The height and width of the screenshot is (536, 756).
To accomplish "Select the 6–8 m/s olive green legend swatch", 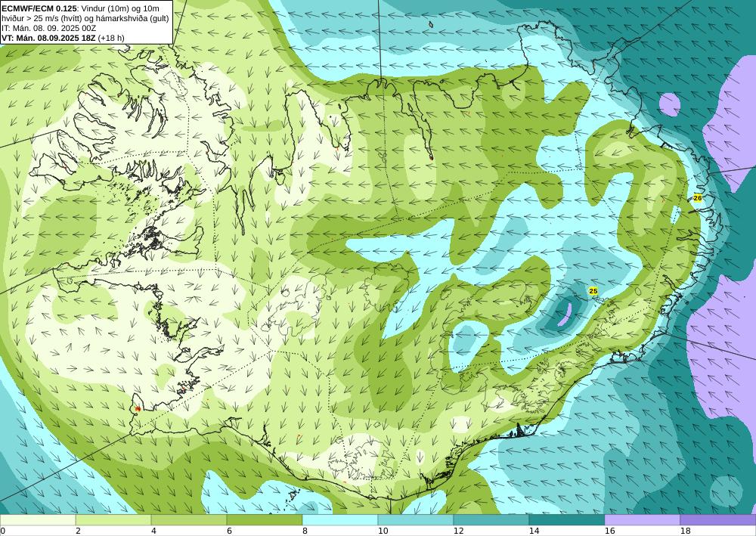I will [x=265, y=520].
